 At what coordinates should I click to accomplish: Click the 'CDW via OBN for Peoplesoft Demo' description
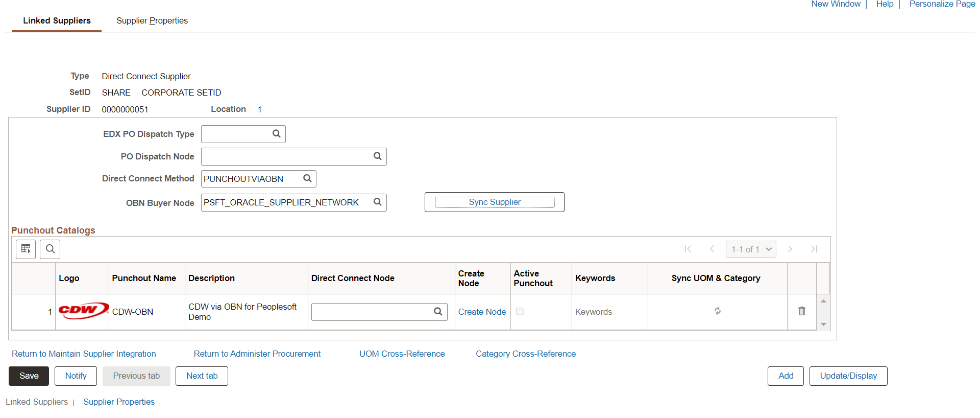pos(242,312)
